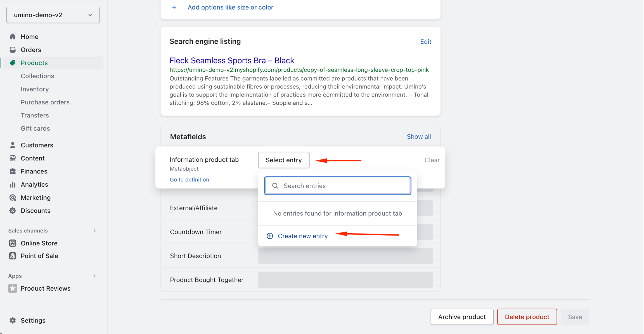Viewport: 644px width, 334px height.
Task: Click the Customers person icon
Action: [13, 145]
